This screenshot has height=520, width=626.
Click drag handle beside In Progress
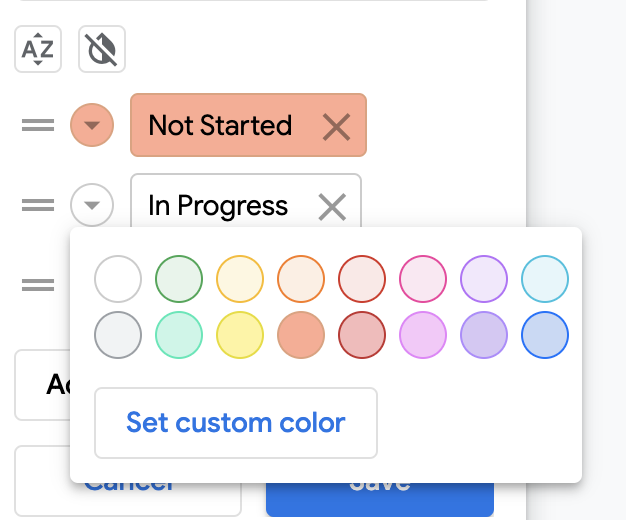tap(38, 206)
